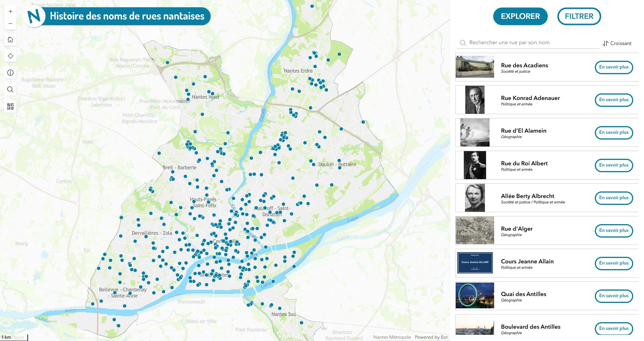Viewport: 644px width, 341px height.
Task: Select the Roi Albert portrait thumbnail
Action: point(475,165)
